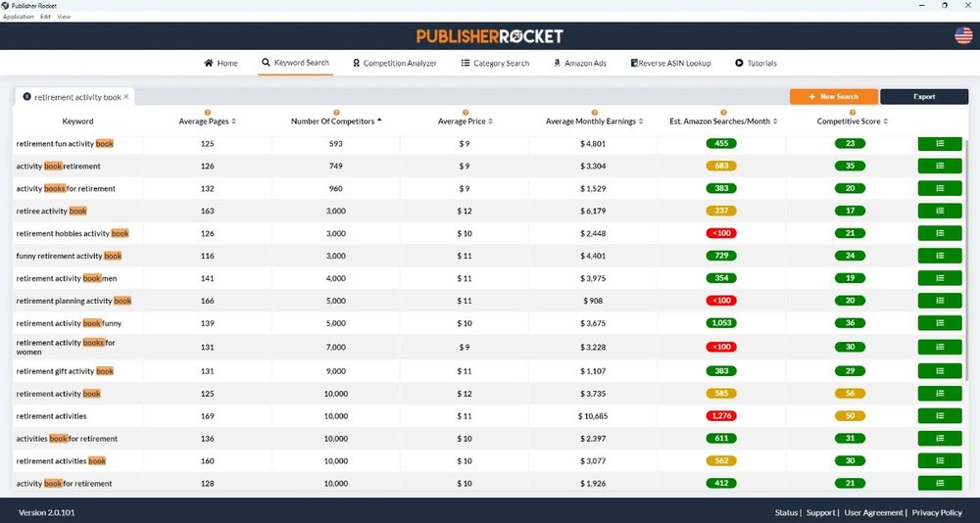Click the Keyword column header
The height and width of the screenshot is (523, 980).
coord(78,121)
